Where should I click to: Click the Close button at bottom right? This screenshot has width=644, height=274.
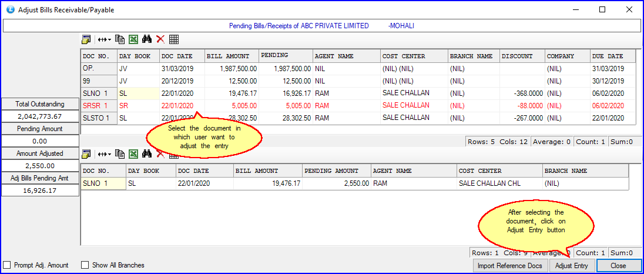pyautogui.click(x=618, y=266)
